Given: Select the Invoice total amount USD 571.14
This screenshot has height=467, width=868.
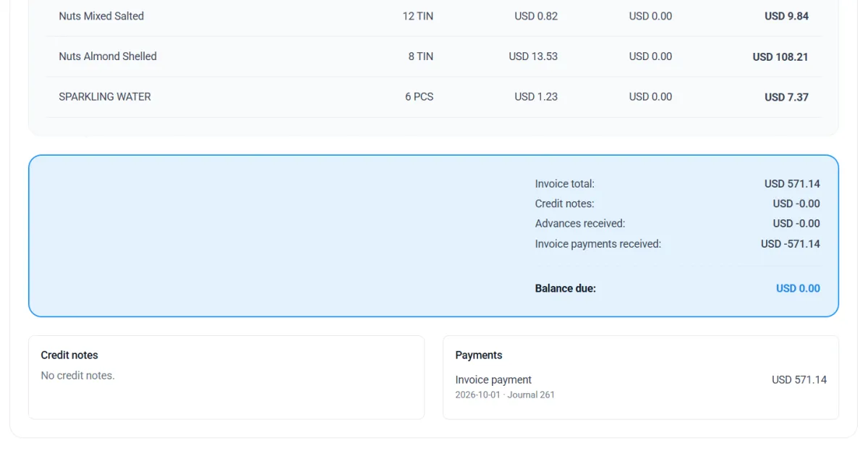Looking at the screenshot, I should (792, 184).
